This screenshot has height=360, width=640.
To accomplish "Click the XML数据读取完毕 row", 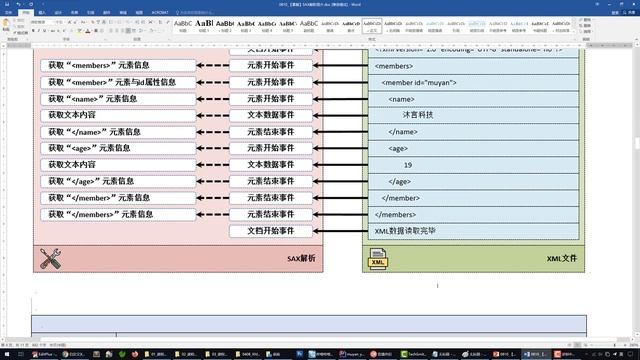I will [473, 231].
